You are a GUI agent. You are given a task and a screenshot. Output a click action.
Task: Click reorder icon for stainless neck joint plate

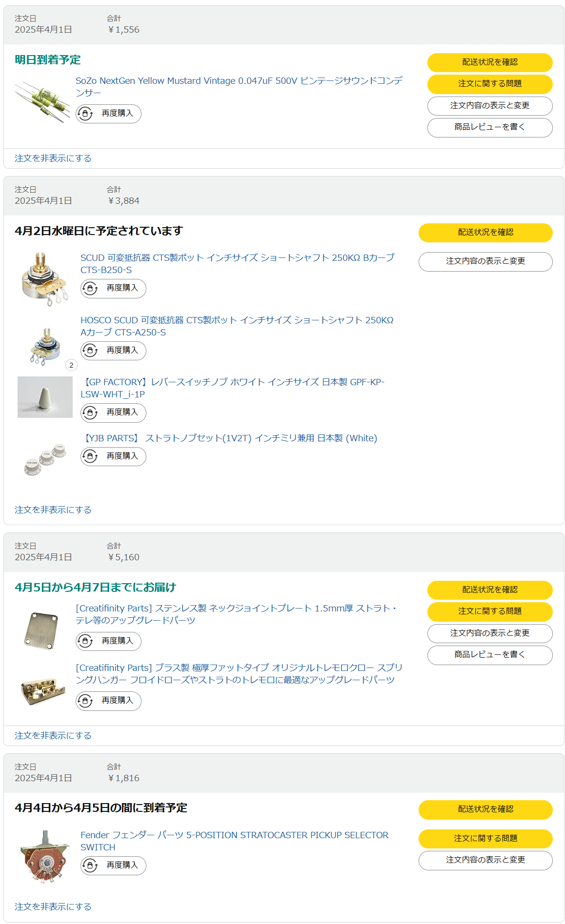coord(85,641)
